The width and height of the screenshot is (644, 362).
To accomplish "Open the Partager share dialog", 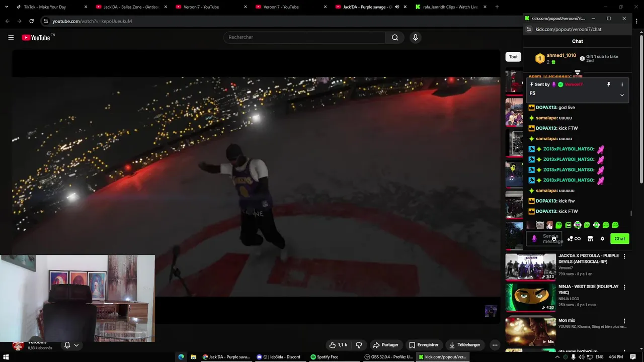I will (x=385, y=345).
